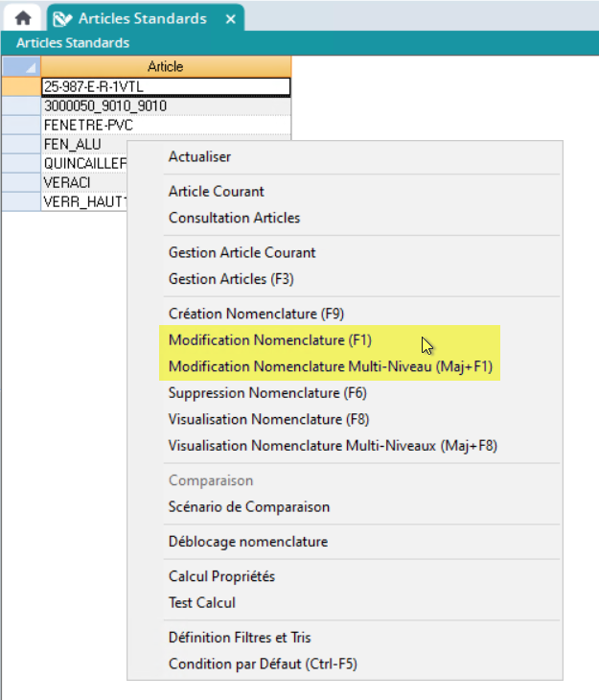Open Visualisation Nomenclature (F8)
Viewport: 599px width, 700px height.
[268, 419]
